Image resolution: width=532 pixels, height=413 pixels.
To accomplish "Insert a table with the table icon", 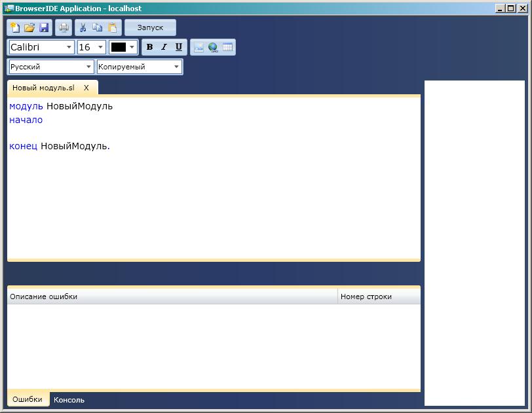I will coord(227,47).
